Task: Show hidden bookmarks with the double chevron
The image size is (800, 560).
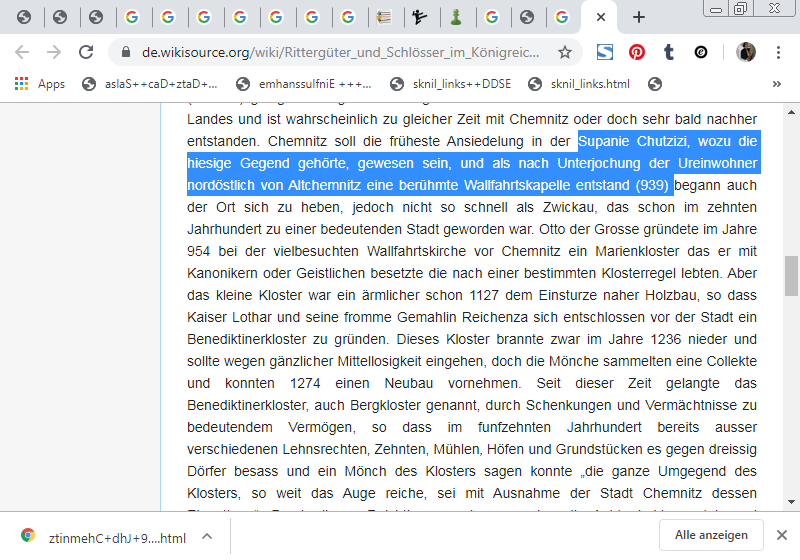Action: pyautogui.click(x=777, y=84)
